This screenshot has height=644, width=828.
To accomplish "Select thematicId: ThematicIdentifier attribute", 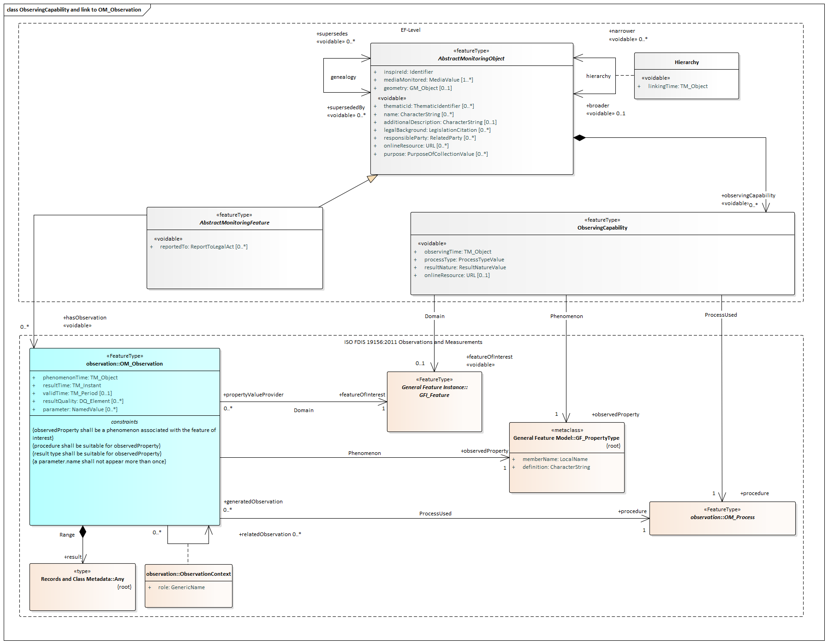I will 429,106.
